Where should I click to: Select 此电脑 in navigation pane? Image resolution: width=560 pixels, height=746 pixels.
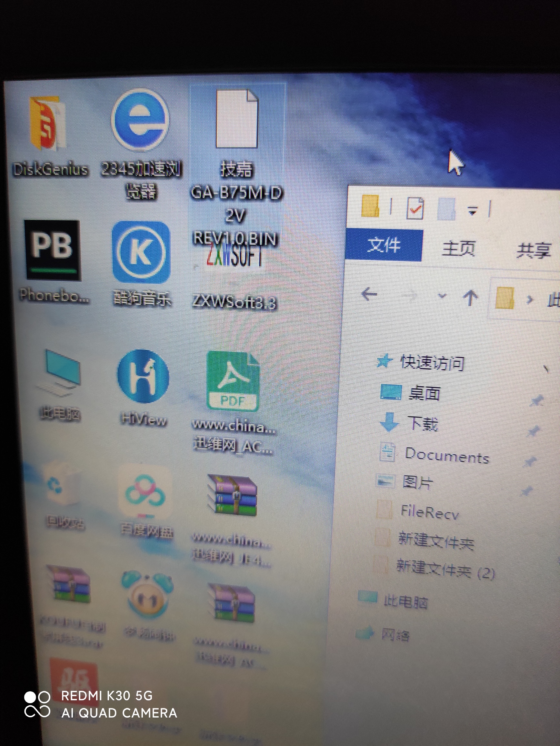405,602
